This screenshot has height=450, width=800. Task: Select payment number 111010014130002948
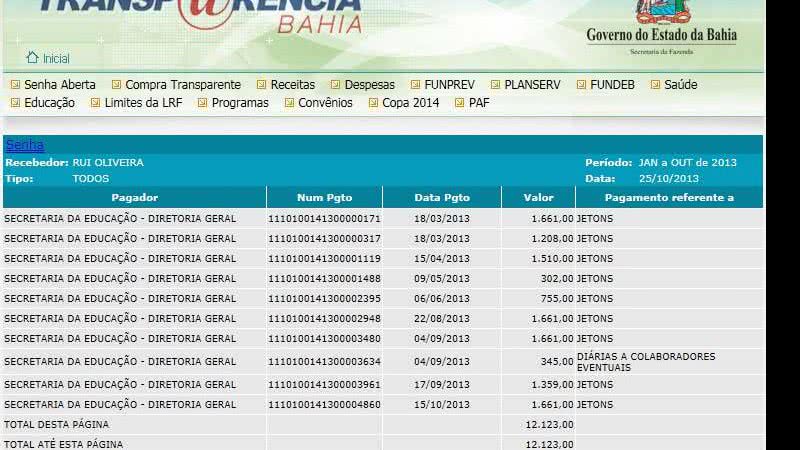click(x=324, y=318)
